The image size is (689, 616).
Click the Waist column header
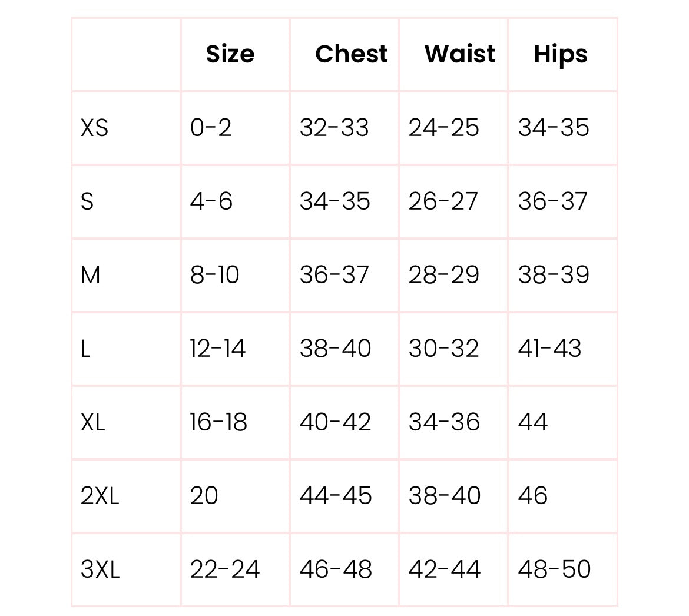460,54
